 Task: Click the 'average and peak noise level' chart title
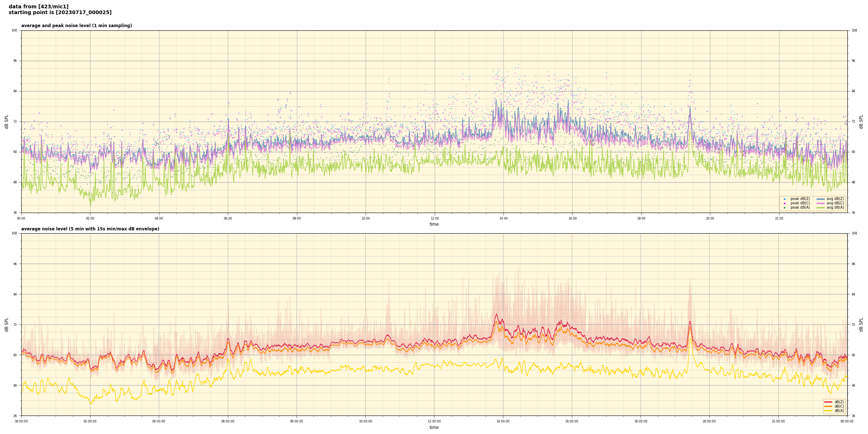click(76, 26)
